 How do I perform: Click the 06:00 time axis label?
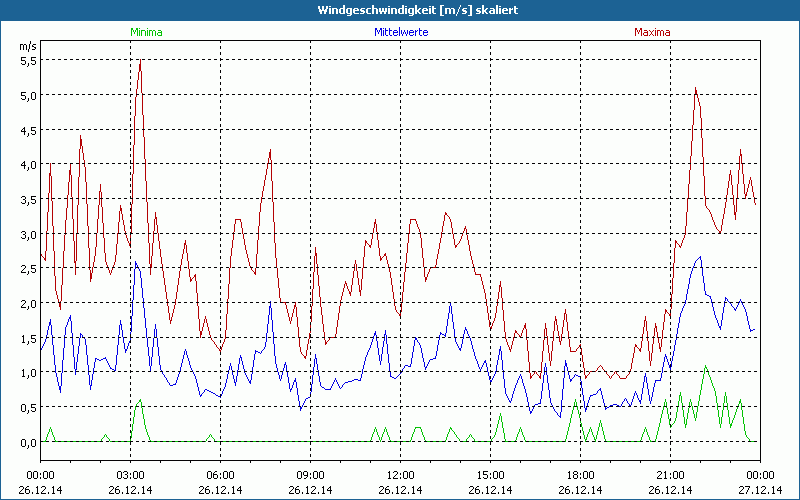220,476
